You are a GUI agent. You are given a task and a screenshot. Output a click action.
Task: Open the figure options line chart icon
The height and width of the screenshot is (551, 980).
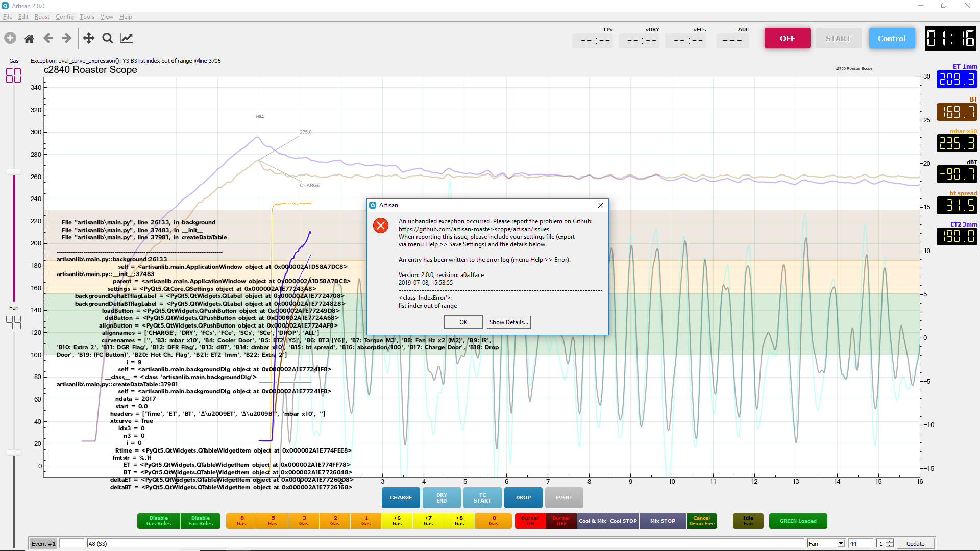click(x=127, y=38)
